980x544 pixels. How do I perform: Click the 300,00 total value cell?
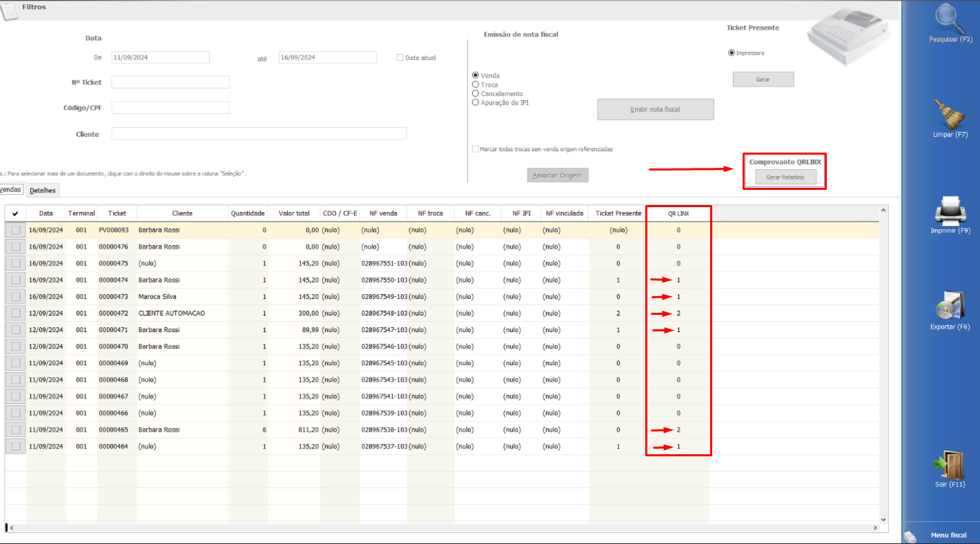click(x=294, y=313)
